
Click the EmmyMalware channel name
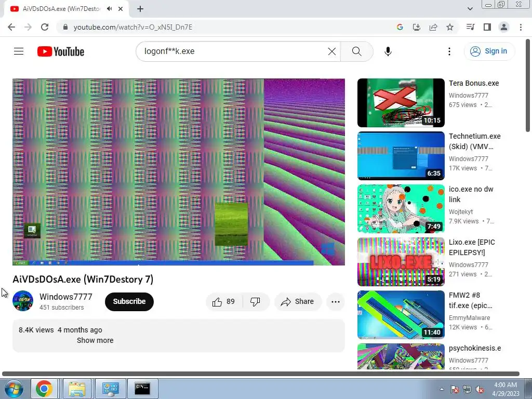click(469, 318)
